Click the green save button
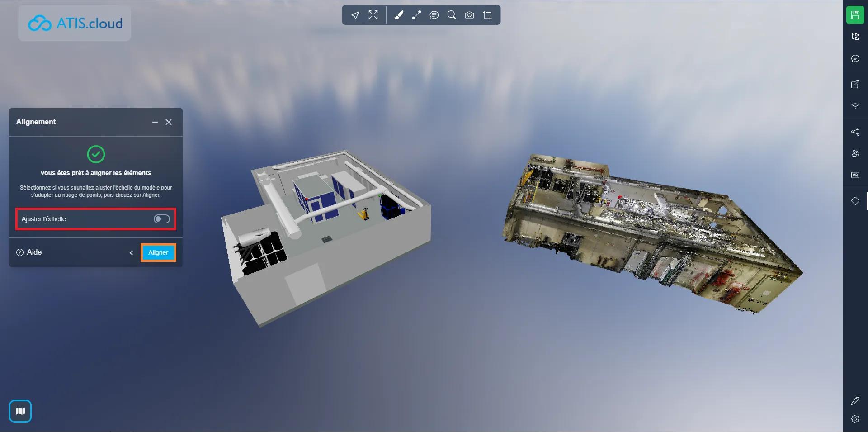The height and width of the screenshot is (432, 868). (855, 15)
